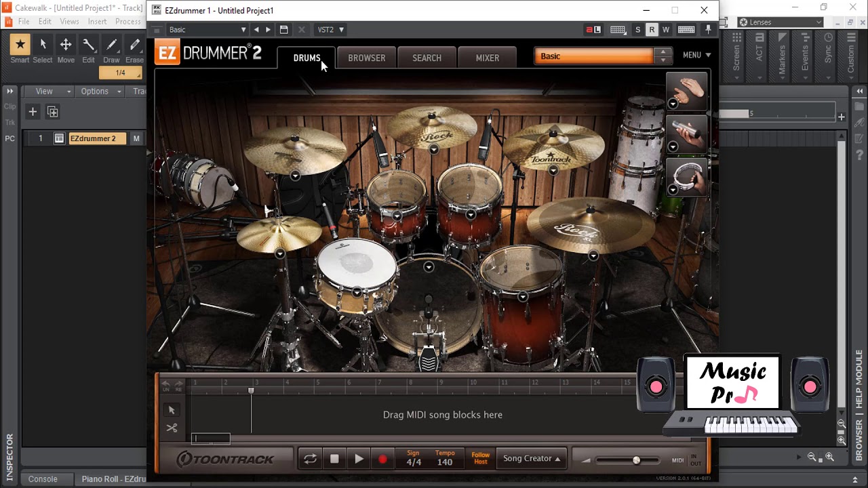Open the Basic preset dropdown in plugin header
868x488 pixels.
click(207, 30)
